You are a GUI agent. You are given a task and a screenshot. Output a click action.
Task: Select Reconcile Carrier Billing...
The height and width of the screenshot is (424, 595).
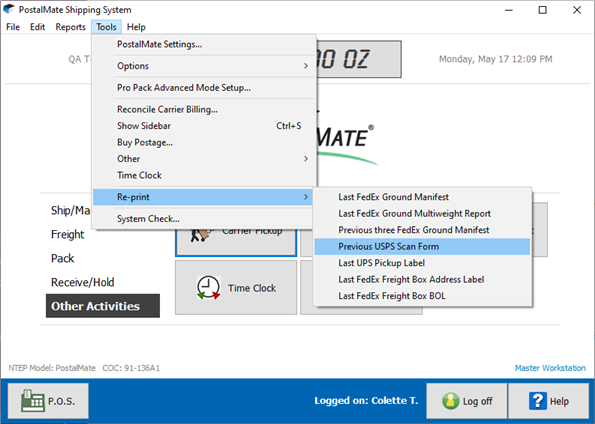point(203,109)
